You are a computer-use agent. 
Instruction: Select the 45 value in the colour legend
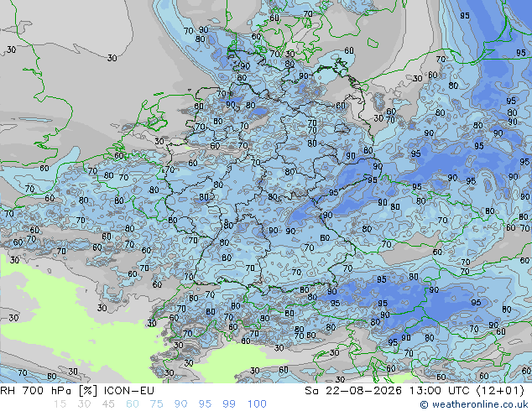pos(108,404)
